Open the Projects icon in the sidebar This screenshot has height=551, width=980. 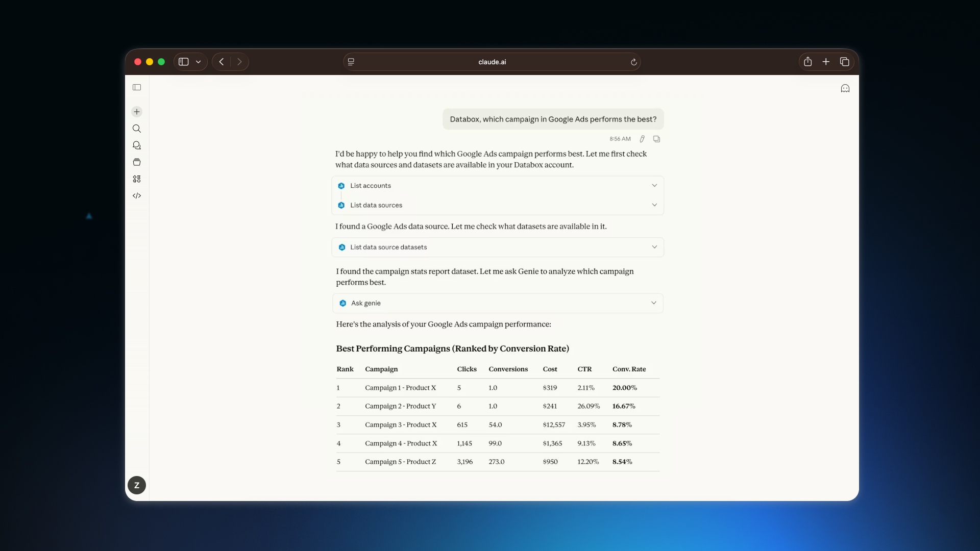point(137,162)
